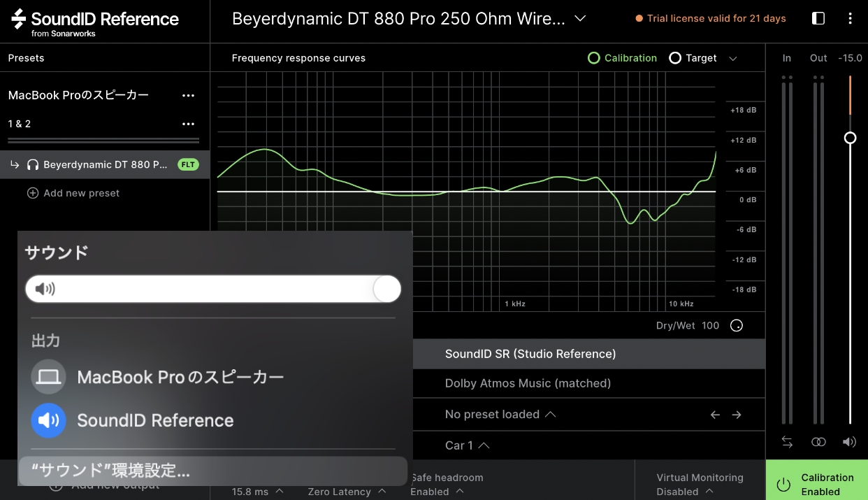Expand the Car 1 dropdown
868x500 pixels.
(467, 445)
